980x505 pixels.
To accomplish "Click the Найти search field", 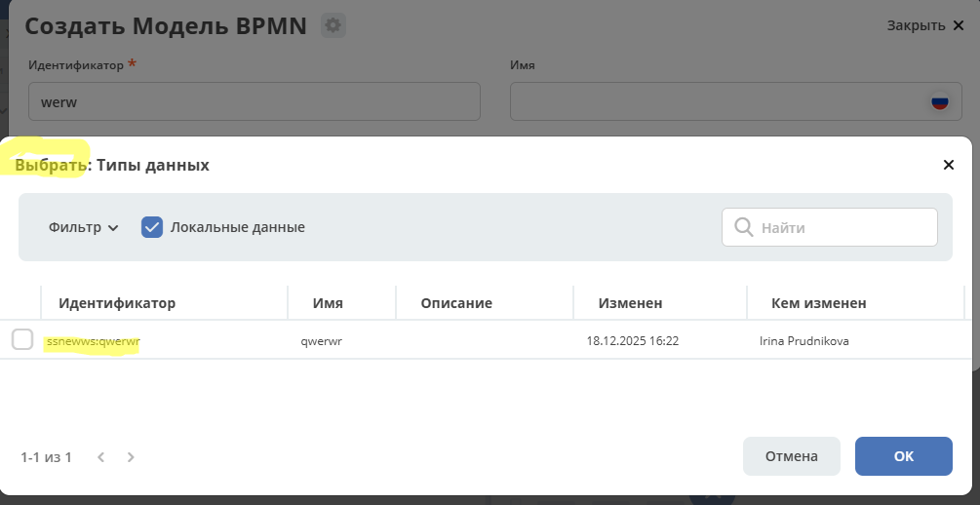I will (843, 227).
